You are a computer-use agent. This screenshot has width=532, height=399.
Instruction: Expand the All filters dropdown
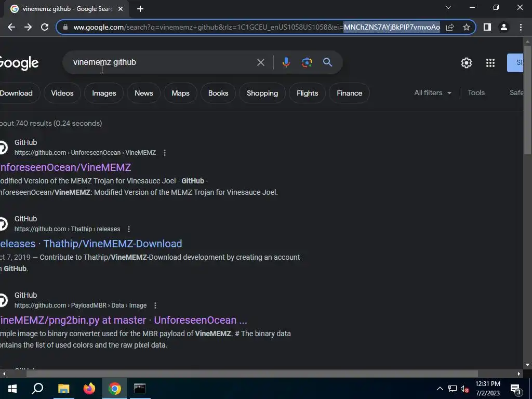[433, 92]
